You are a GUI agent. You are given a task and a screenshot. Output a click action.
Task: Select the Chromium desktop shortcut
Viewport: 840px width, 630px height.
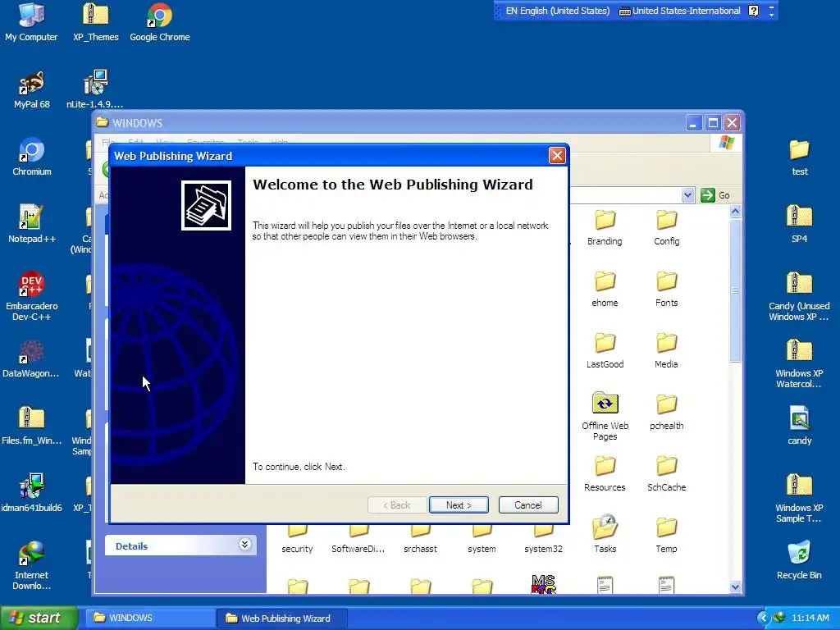tap(32, 157)
